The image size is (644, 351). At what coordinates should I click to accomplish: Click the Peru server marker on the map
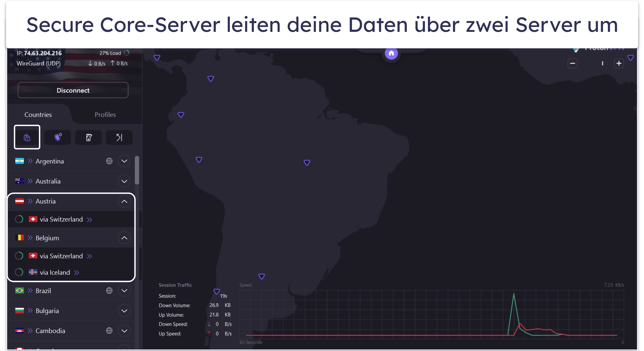pos(199,160)
